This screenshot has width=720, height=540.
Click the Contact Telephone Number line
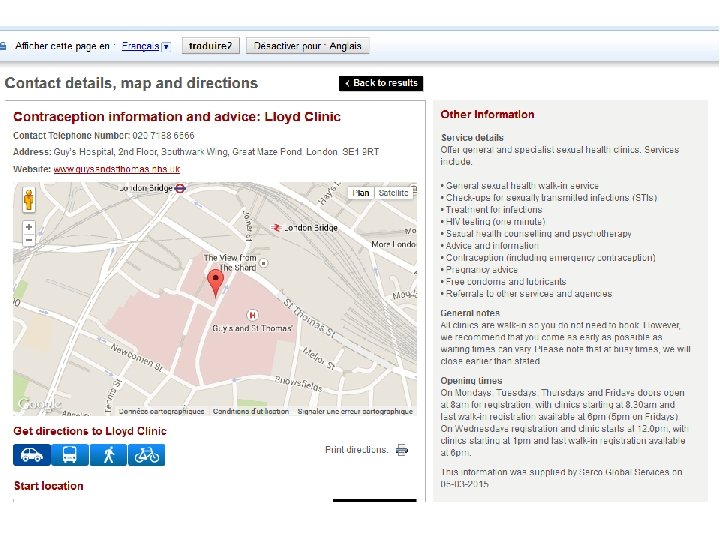104,135
